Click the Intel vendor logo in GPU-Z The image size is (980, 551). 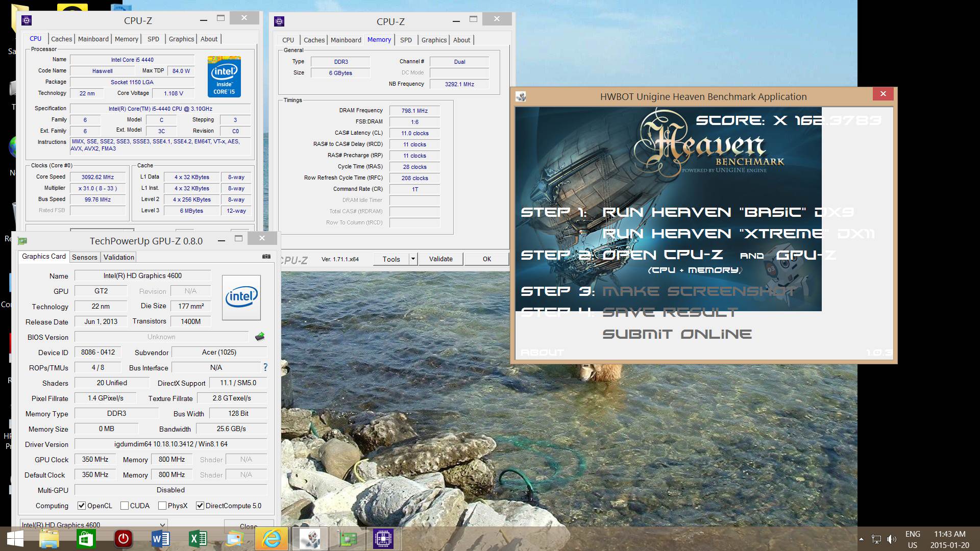241,297
